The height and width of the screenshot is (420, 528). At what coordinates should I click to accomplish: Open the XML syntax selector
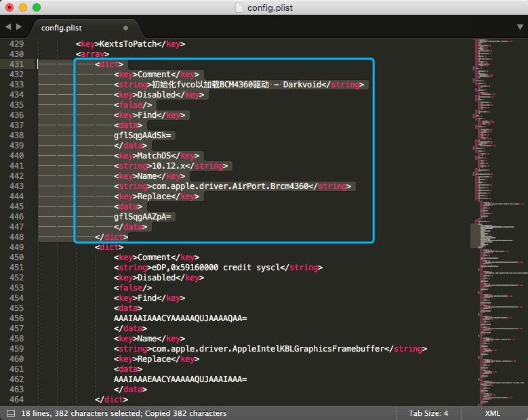coord(492,413)
